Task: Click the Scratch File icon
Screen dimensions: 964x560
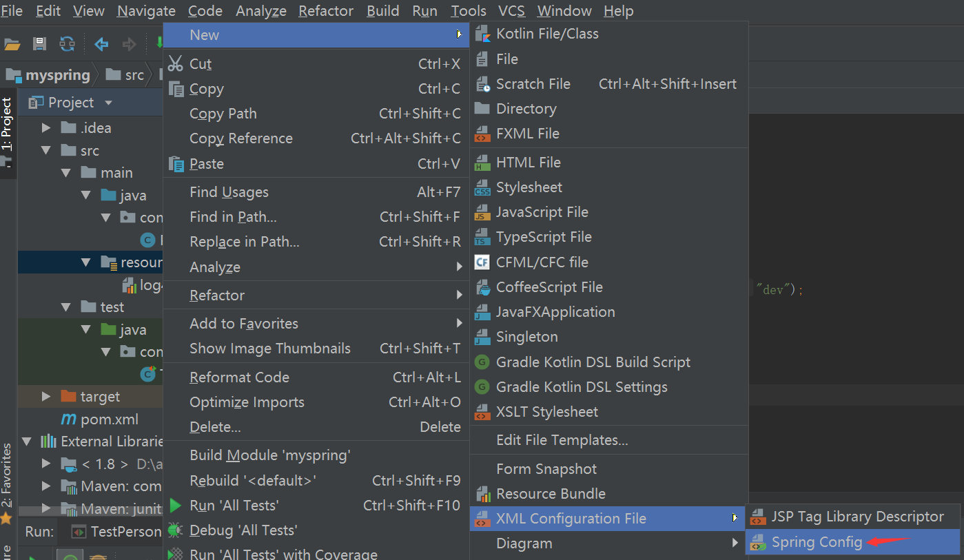Action: click(x=483, y=84)
